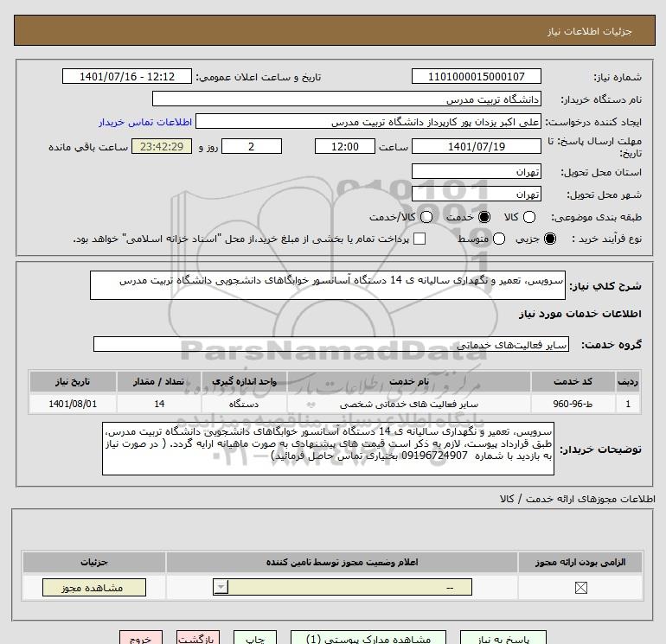
Task: Click the need number field 1101000015000107
Action: 476,76
